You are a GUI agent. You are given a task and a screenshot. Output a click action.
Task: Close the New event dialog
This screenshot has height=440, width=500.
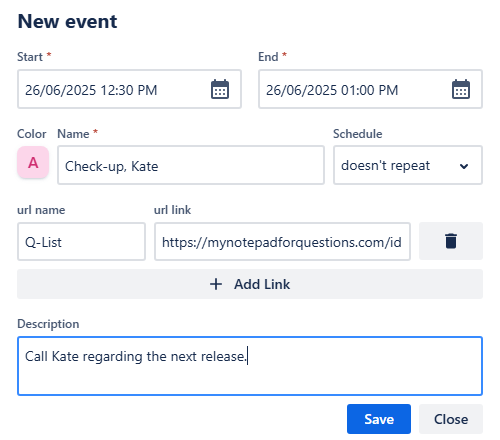(x=451, y=419)
